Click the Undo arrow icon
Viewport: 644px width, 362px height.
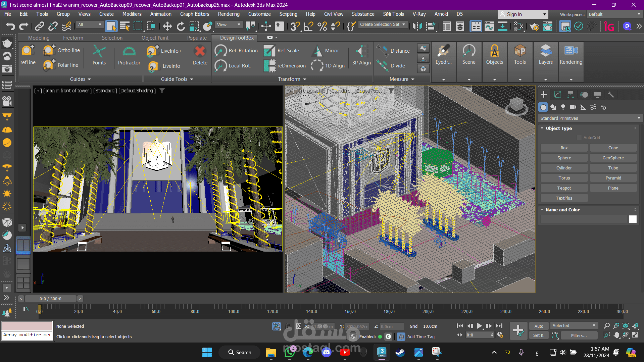pos(10,26)
